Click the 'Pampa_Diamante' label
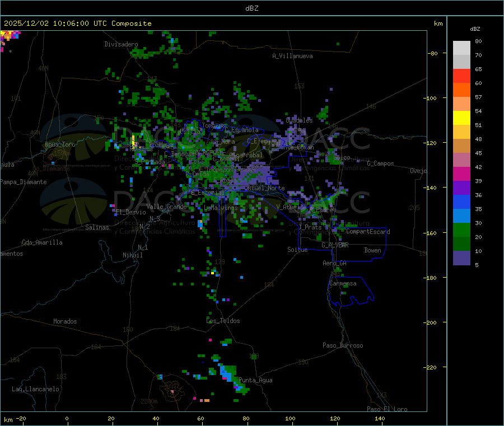This screenshot has width=504, height=426. [x=24, y=182]
